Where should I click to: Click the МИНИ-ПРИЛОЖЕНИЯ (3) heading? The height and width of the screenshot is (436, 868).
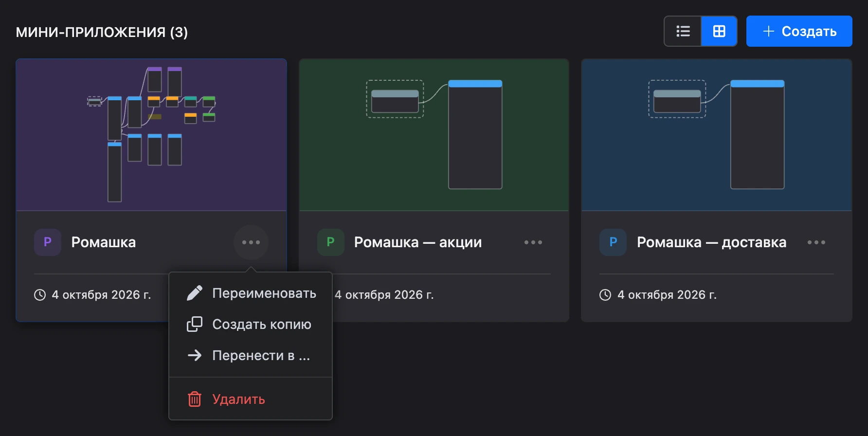click(x=102, y=32)
